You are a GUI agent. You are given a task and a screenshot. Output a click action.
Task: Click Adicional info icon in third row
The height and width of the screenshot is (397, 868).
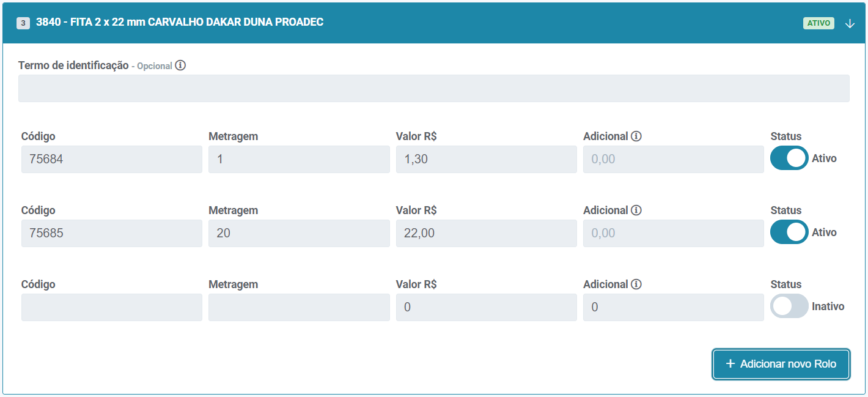click(636, 284)
